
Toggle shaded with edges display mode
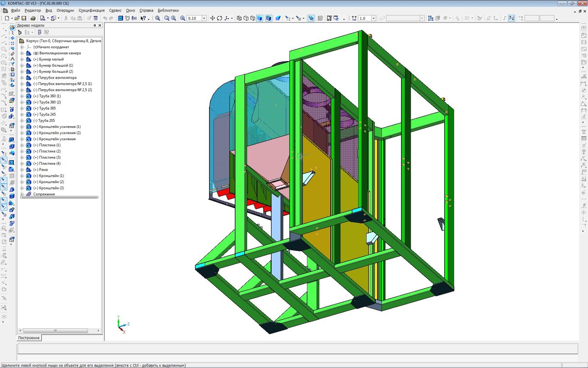coord(269,18)
